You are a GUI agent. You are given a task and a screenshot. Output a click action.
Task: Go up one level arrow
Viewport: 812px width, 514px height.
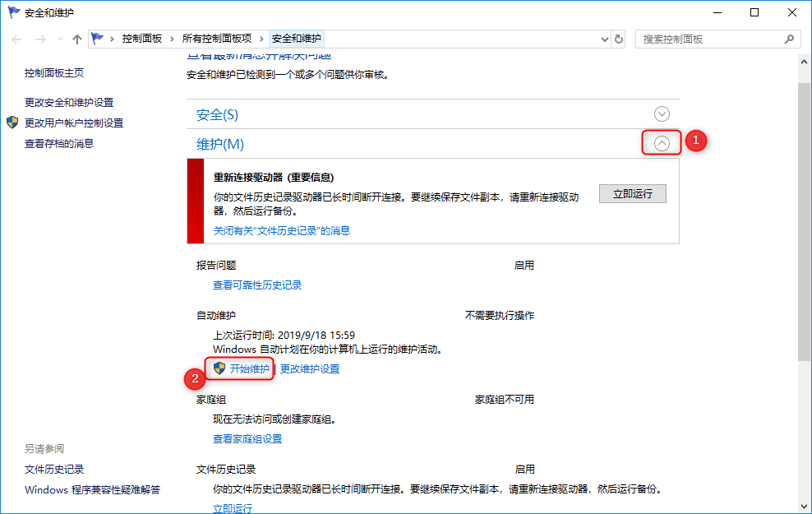(77, 39)
